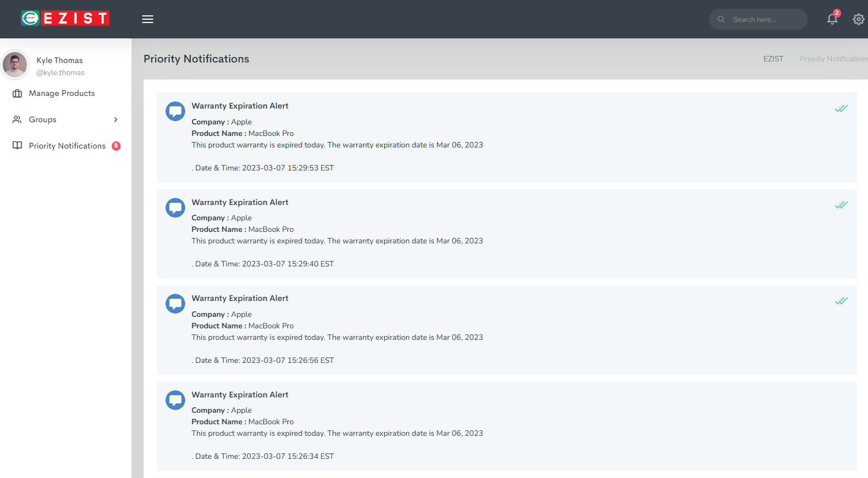Click chat icon of 15:29:40 alert
This screenshot has width=868, height=478.
175,208
